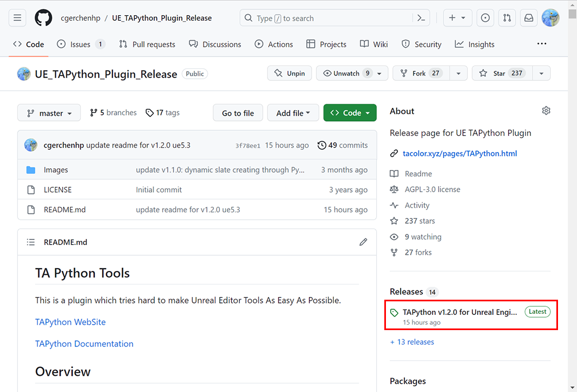Image resolution: width=577 pixels, height=392 pixels.
Task: Open the repository settings gear in About
Action: click(x=546, y=111)
